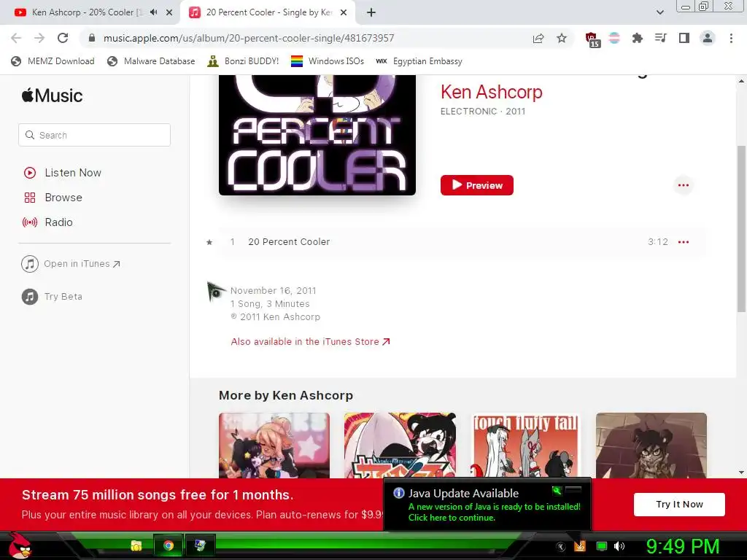This screenshot has height=560, width=747.
Task: Open first album thumbnail under More by Ken Ashcorp
Action: click(x=274, y=446)
